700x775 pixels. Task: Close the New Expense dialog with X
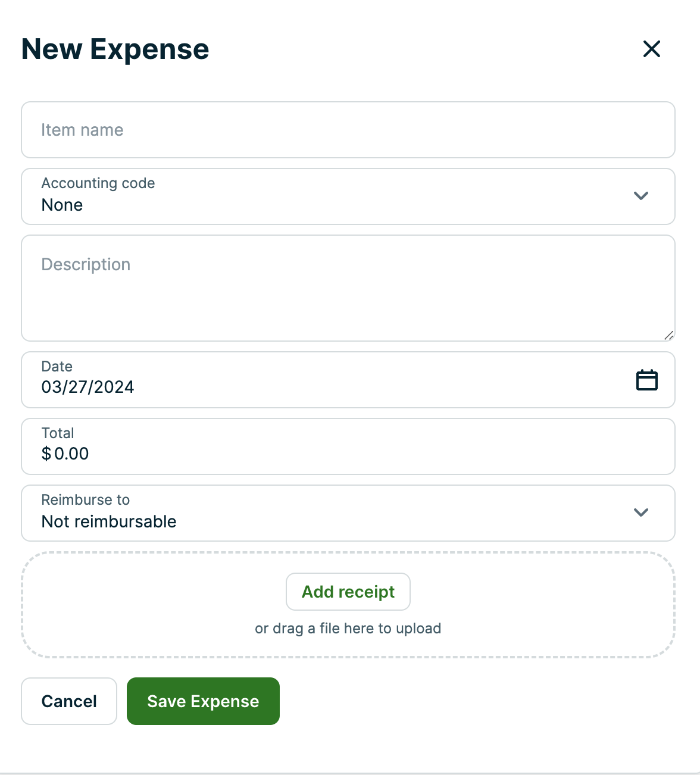pos(652,49)
